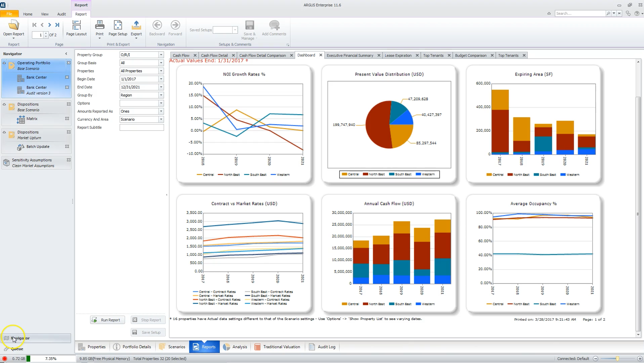The width and height of the screenshot is (644, 363).
Task: Select Batch Update in the navigator
Action: [x=38, y=147]
